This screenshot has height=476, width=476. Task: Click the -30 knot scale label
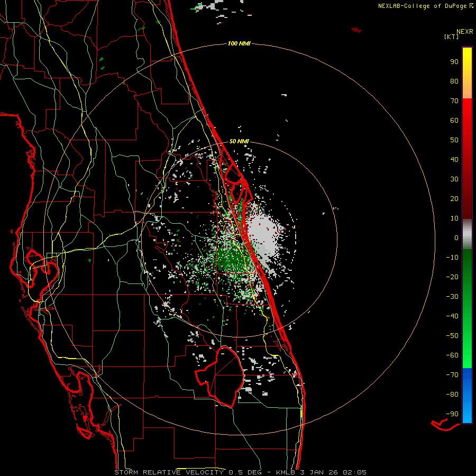click(452, 297)
